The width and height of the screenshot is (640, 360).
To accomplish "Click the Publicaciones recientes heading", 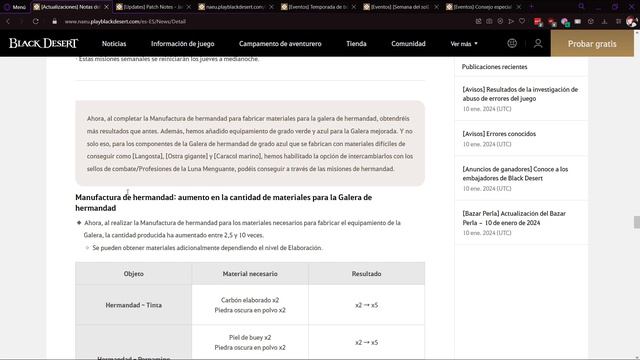I will point(494,67).
